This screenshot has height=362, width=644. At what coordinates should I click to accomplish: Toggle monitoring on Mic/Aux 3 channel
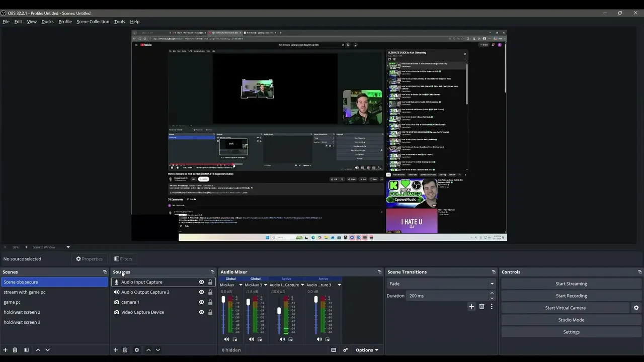[x=260, y=339]
